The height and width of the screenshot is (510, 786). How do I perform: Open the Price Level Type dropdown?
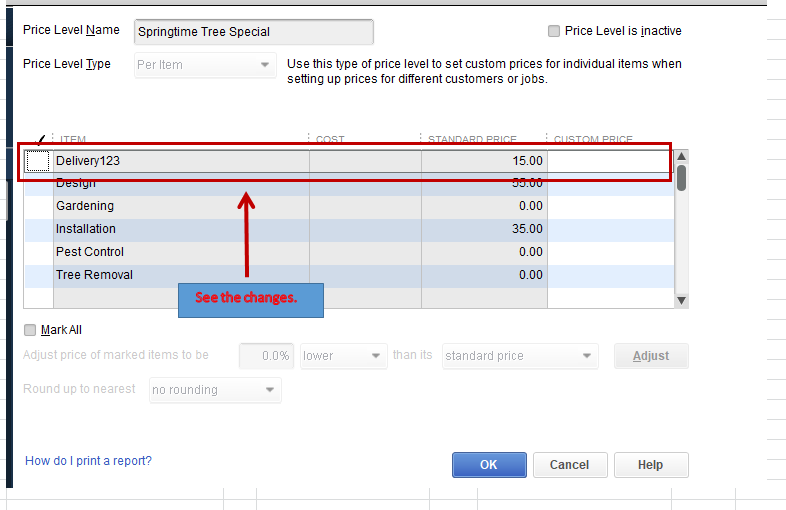click(205, 65)
